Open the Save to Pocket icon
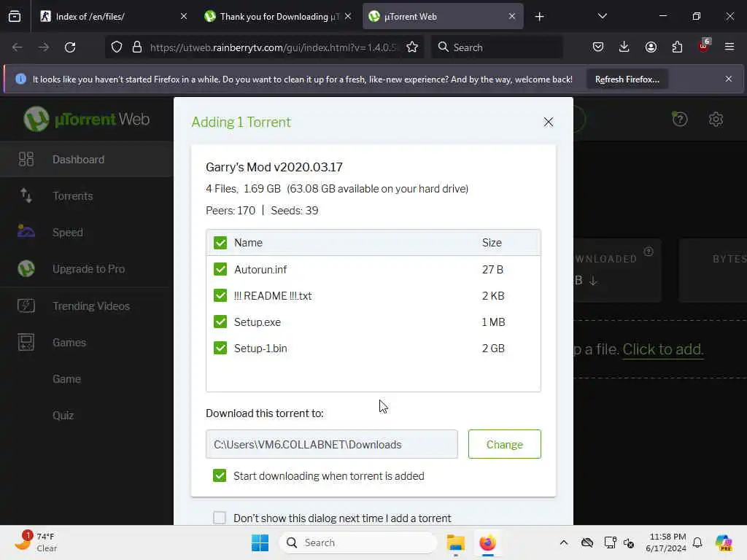The width and height of the screenshot is (747, 560). 598,47
